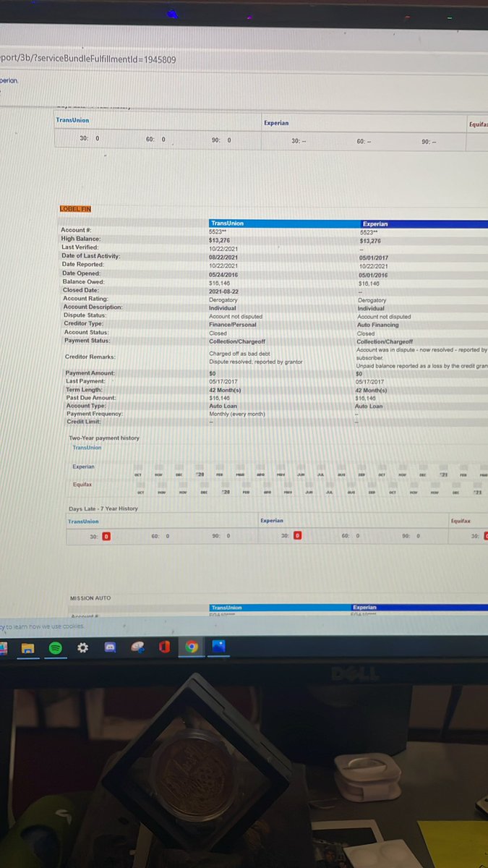Switch to Google Chrome in the taskbar

191,647
